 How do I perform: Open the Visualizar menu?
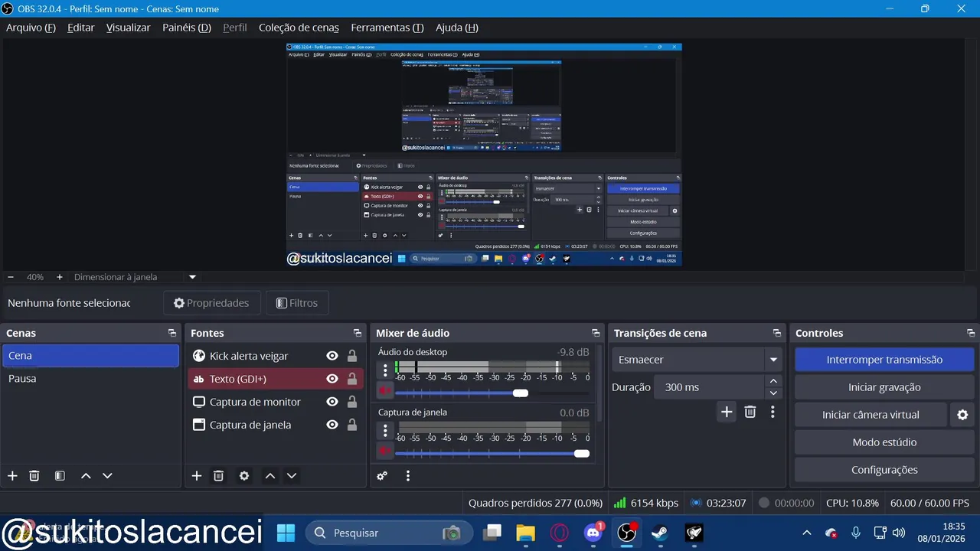pyautogui.click(x=128, y=28)
